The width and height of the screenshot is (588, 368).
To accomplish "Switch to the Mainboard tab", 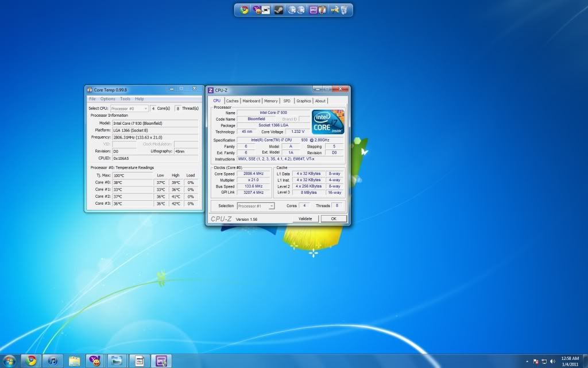I will 252,101.
